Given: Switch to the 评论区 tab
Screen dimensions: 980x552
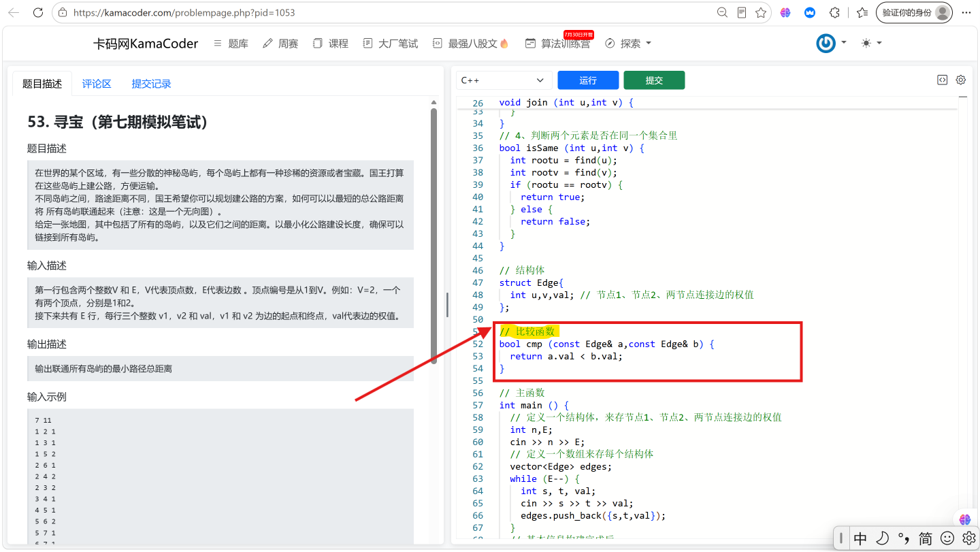Looking at the screenshot, I should pyautogui.click(x=97, y=84).
